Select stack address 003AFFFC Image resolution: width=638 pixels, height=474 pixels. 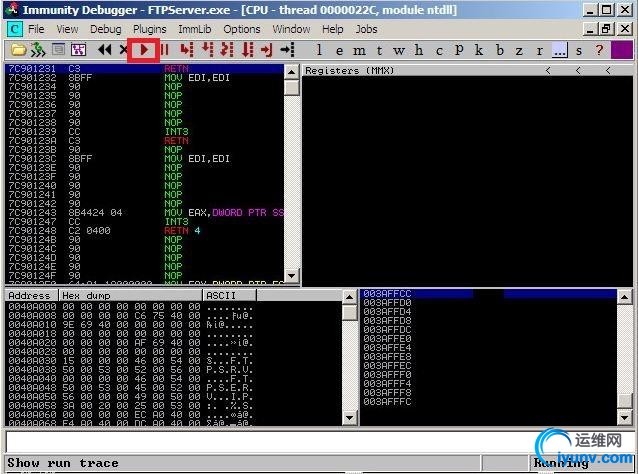pyautogui.click(x=488, y=402)
